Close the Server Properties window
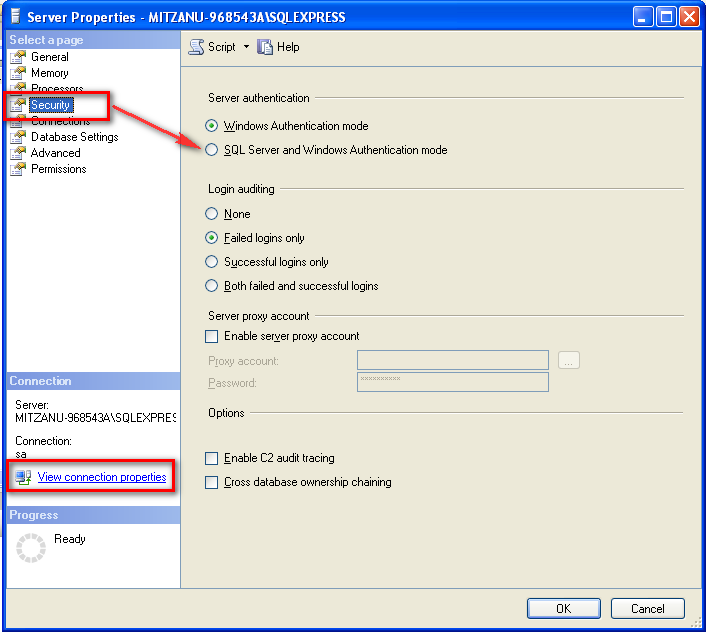The width and height of the screenshot is (706, 633). [x=689, y=17]
